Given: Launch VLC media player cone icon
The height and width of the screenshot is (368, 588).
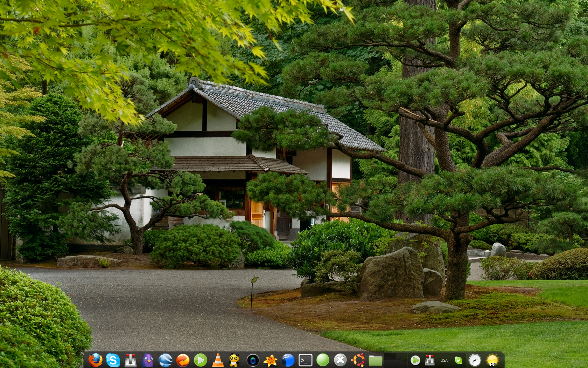Looking at the screenshot, I should coord(218,360).
